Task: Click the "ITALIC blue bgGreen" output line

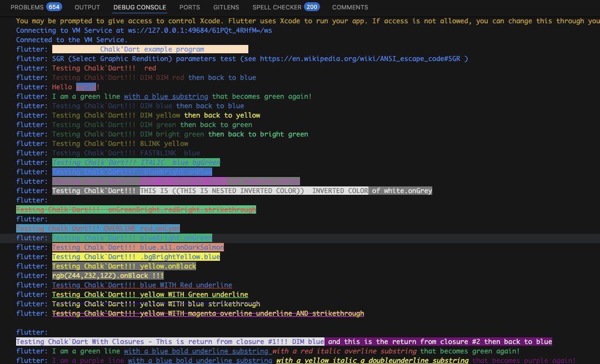Action: point(136,163)
